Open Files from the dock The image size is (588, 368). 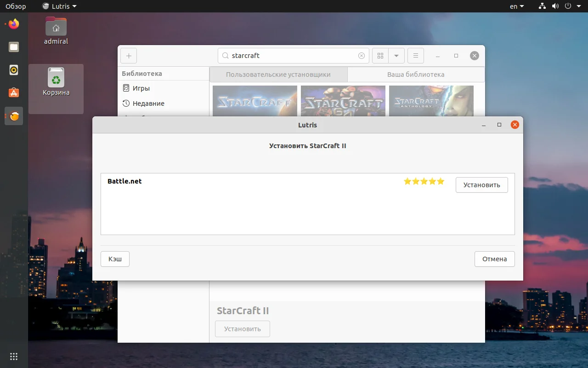(x=14, y=47)
